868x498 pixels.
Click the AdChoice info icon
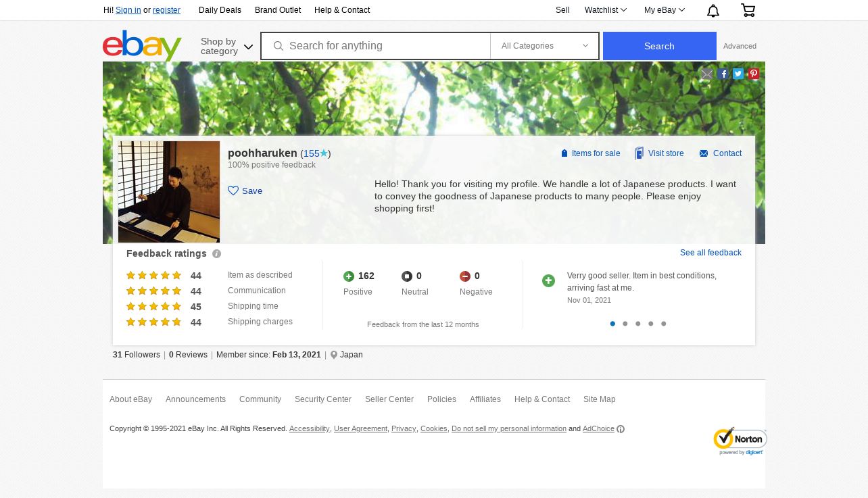click(x=621, y=429)
